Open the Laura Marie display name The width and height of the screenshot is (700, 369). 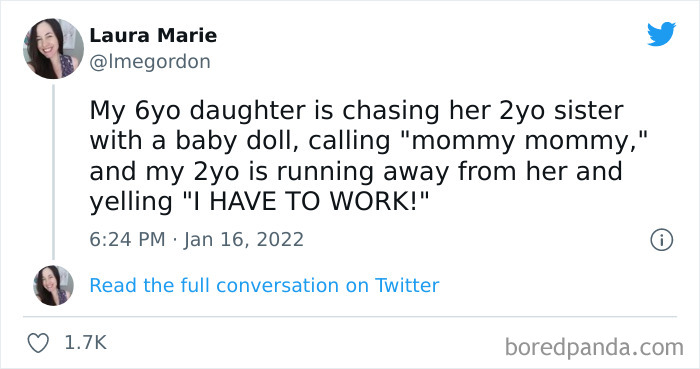coord(153,36)
